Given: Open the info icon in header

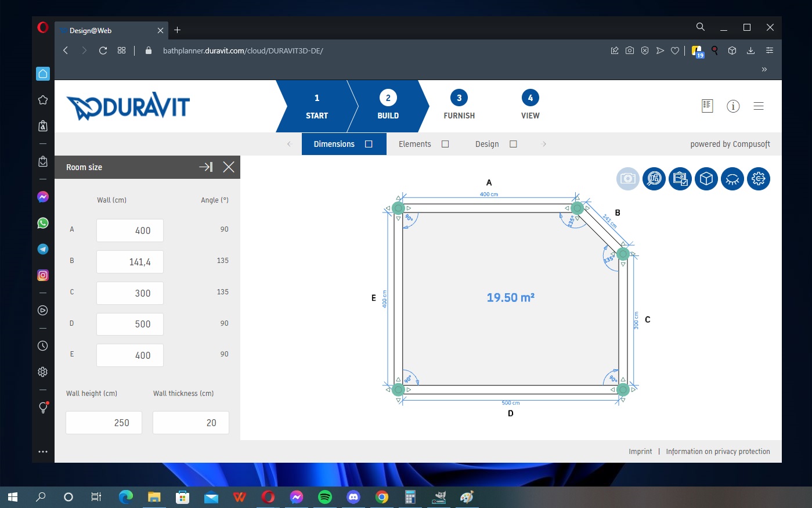Looking at the screenshot, I should pos(733,106).
